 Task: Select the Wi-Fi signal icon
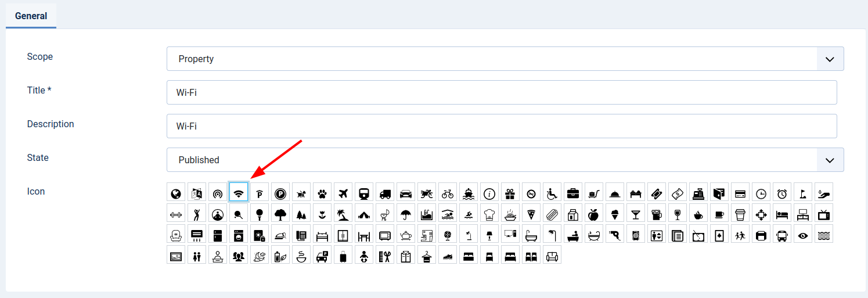point(239,193)
